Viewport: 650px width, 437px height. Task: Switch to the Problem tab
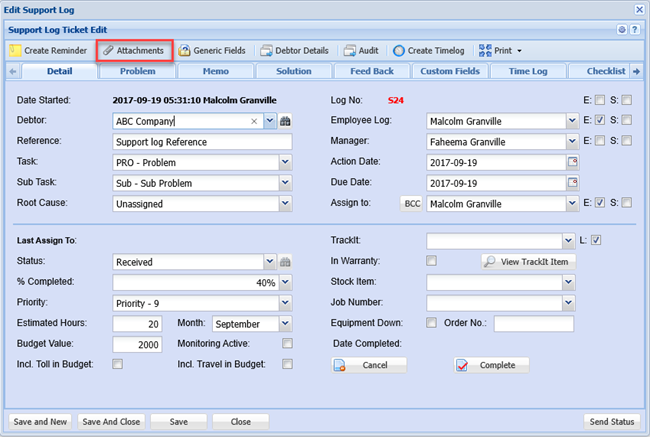[x=138, y=71]
